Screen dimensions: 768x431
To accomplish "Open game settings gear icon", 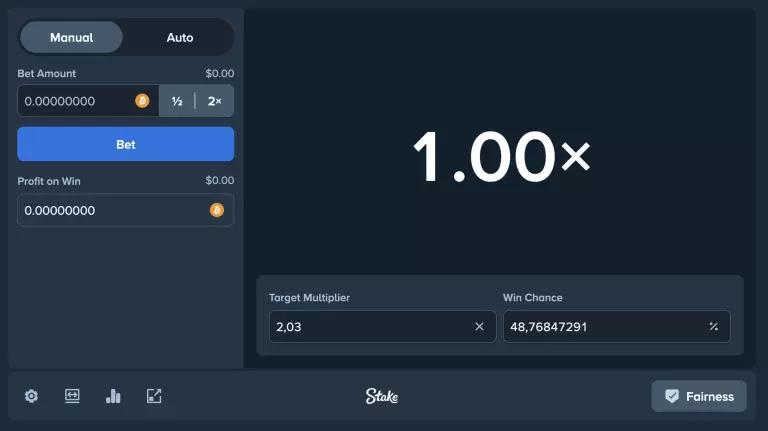I will coord(31,396).
